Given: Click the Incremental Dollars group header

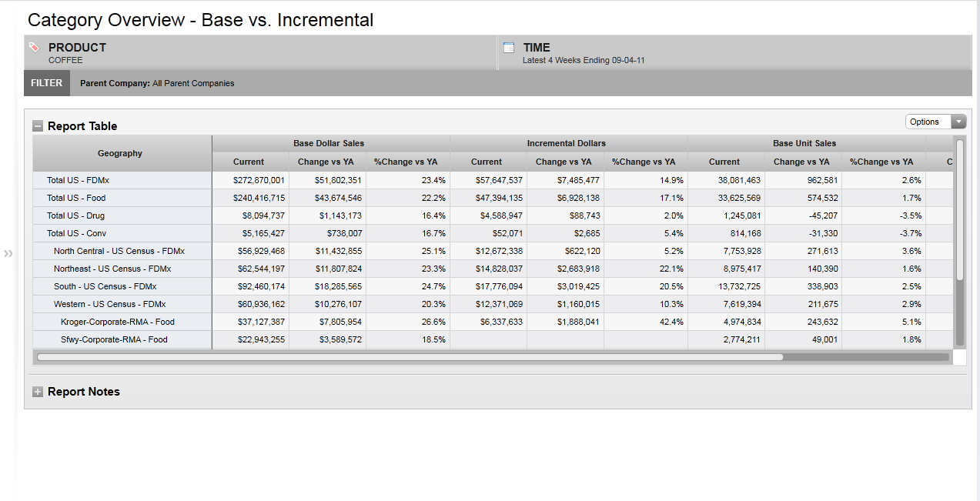Looking at the screenshot, I should coord(567,143).
